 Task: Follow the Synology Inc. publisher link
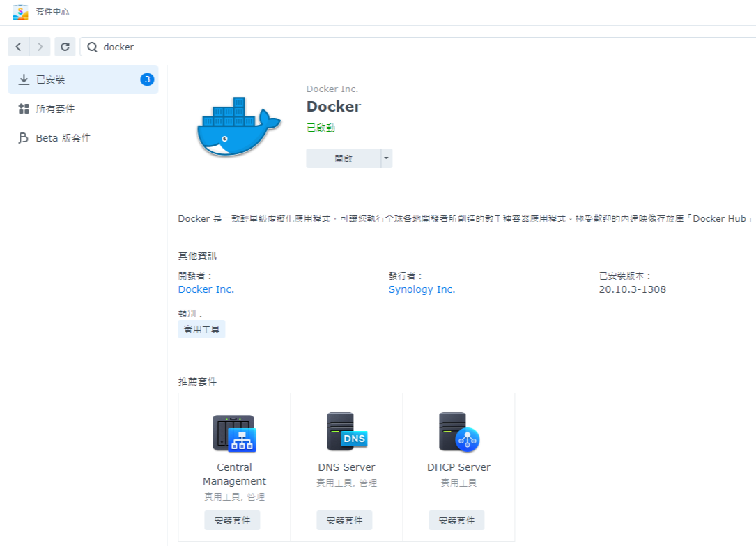coord(422,289)
